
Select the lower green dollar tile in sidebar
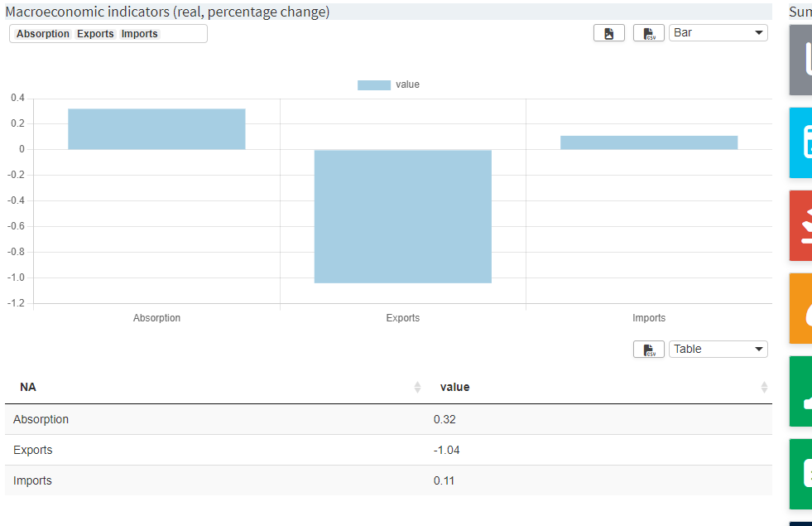pyautogui.click(x=802, y=474)
